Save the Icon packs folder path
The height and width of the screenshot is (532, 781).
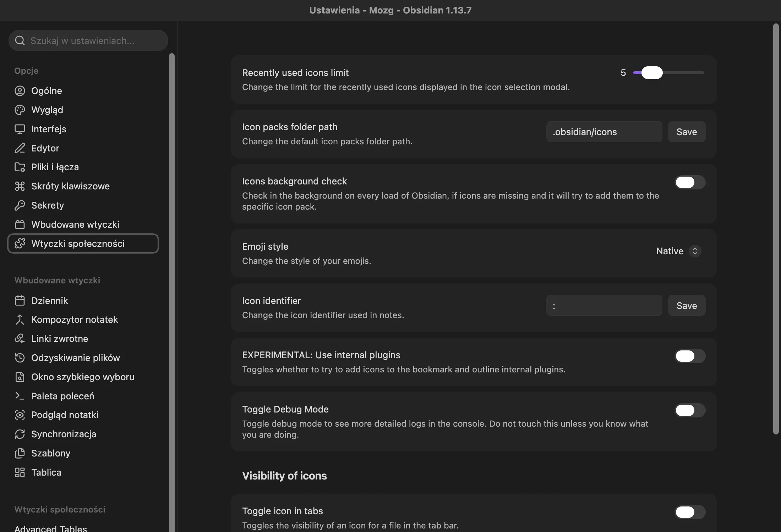pos(687,132)
